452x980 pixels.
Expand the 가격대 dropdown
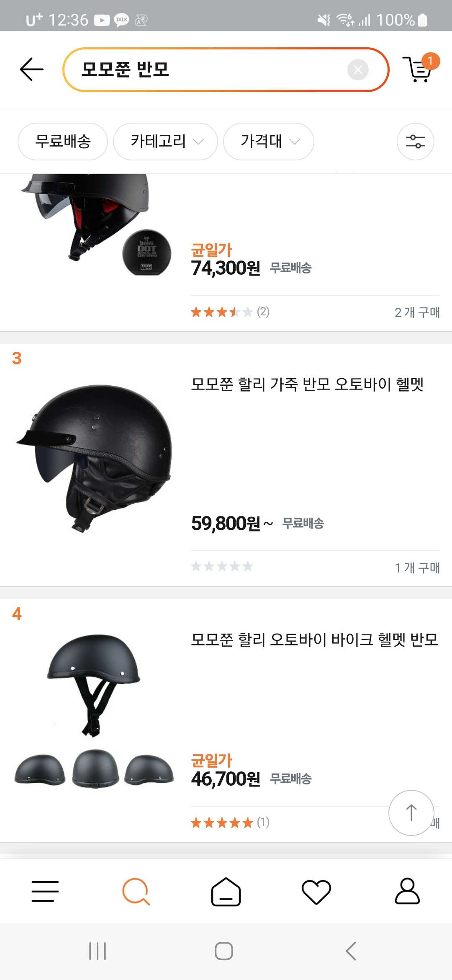tap(268, 142)
